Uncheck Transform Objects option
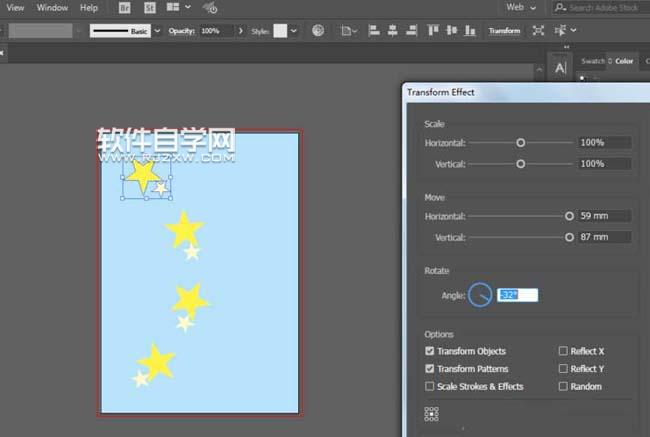The height and width of the screenshot is (437, 650). point(430,352)
